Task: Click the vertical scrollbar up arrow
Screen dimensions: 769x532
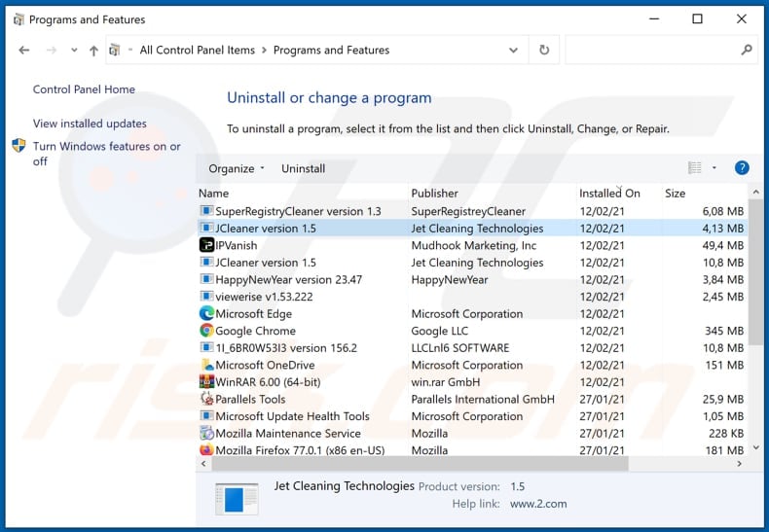Action: click(x=755, y=192)
